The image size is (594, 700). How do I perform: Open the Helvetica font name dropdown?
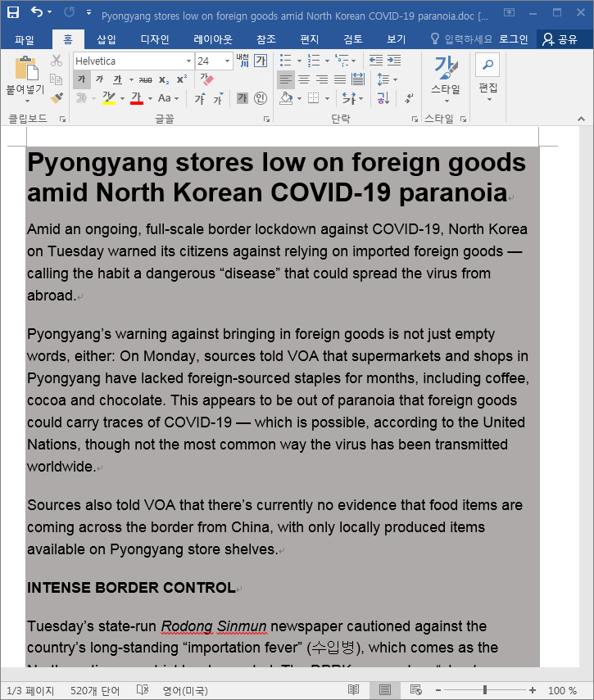(188, 61)
